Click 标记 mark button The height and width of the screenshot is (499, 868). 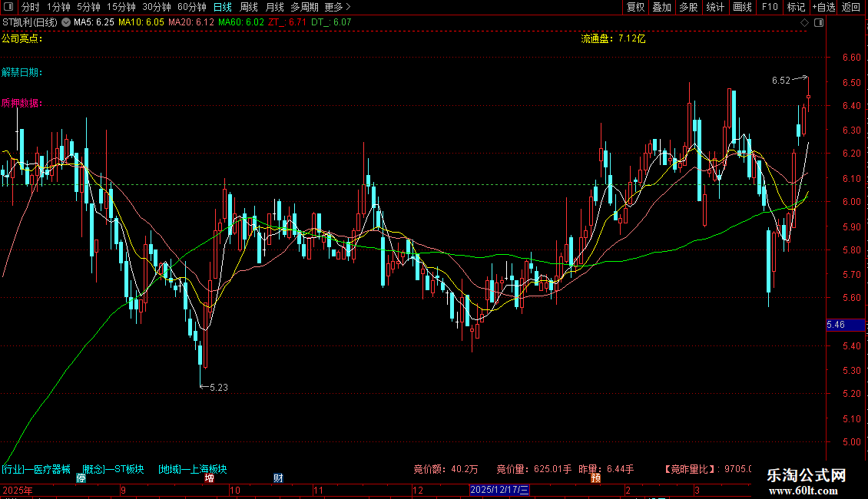coord(796,7)
